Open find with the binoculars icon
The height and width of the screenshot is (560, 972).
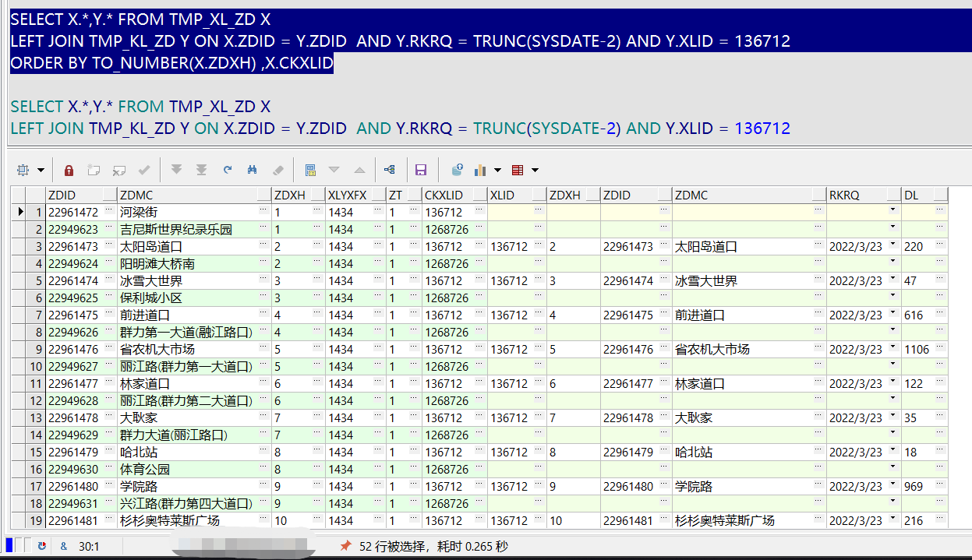coord(252,170)
